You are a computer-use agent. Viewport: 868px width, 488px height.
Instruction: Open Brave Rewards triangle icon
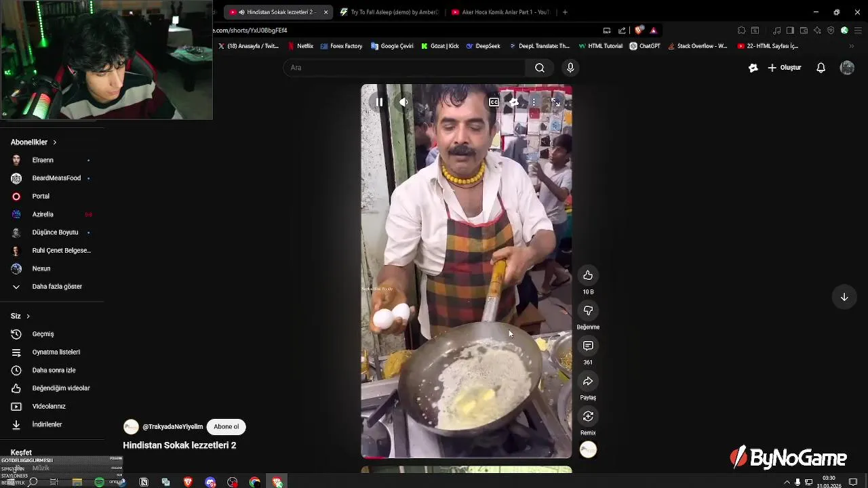(x=654, y=30)
